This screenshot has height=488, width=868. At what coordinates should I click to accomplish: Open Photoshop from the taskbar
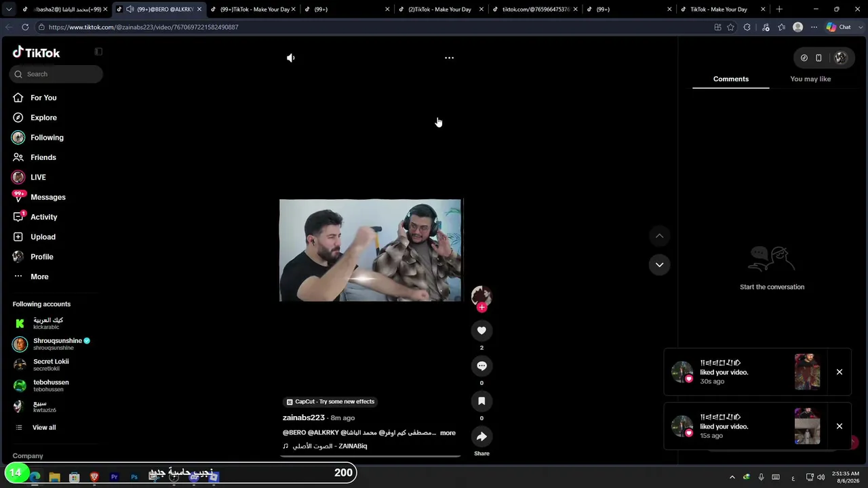[x=134, y=477]
